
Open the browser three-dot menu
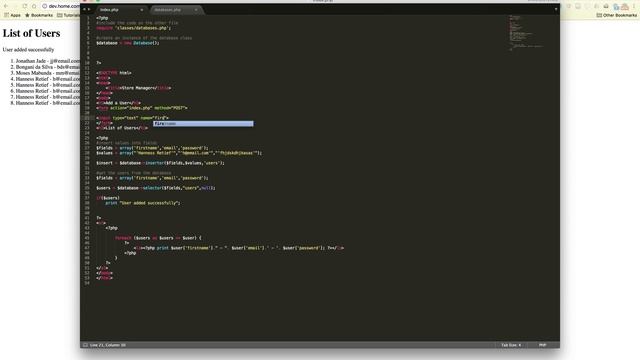(x=635, y=6)
